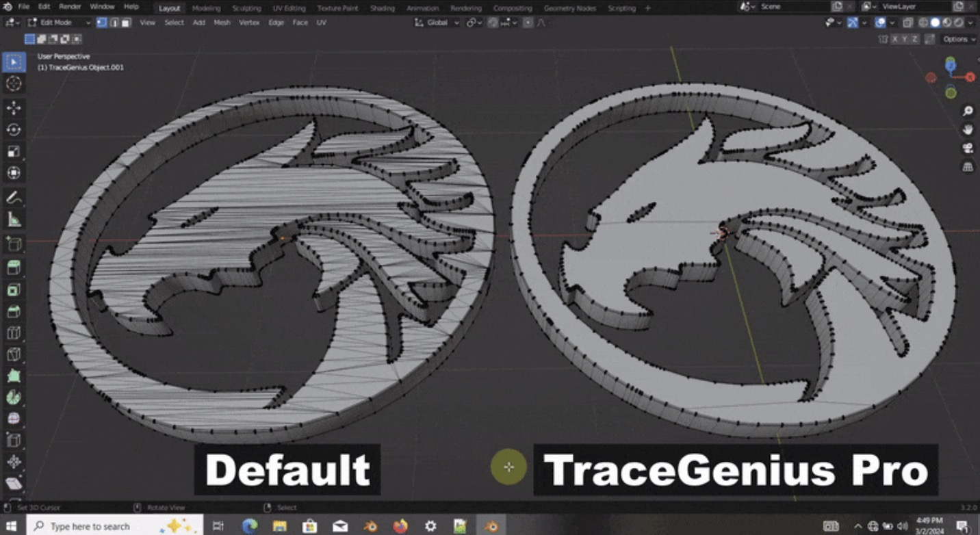Select the Shrink/Fatten tool
980x535 pixels.
point(13,462)
